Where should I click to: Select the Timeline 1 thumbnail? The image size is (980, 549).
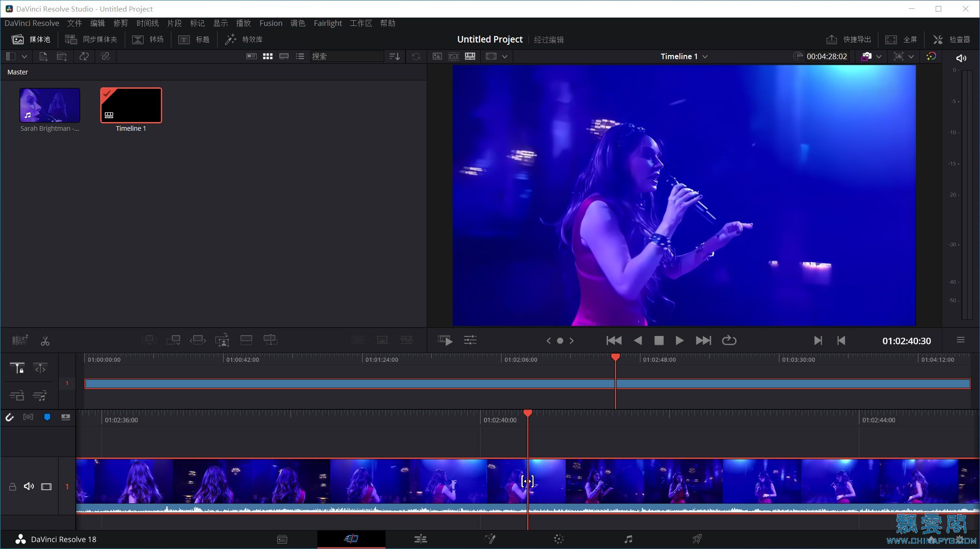(x=131, y=105)
